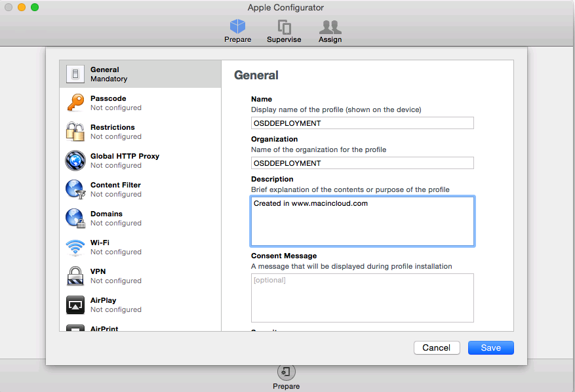575x392 pixels.
Task: Cancel the profile editing dialog
Action: click(x=436, y=348)
